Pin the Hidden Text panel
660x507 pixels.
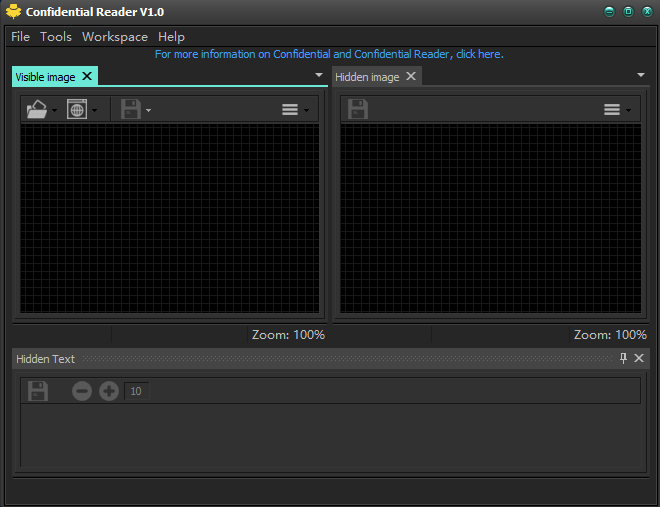point(624,358)
